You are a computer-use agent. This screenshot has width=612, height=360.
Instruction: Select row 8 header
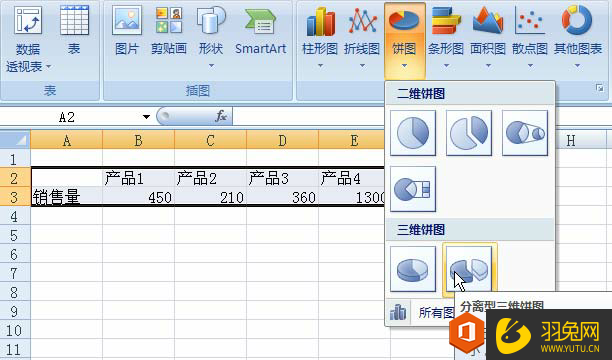tap(15, 292)
